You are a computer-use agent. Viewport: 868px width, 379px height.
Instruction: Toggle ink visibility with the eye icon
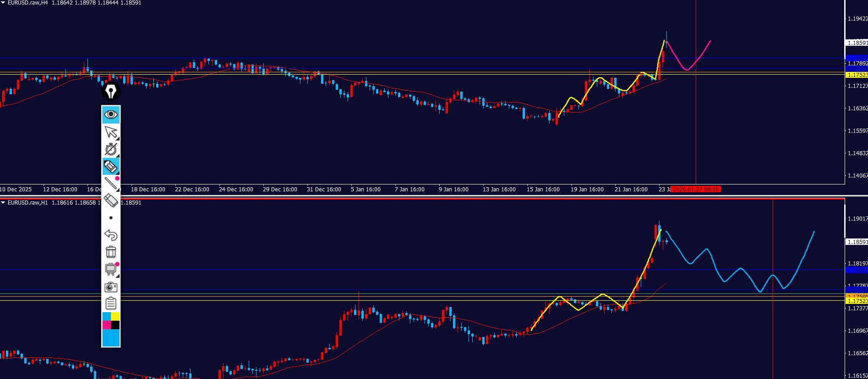point(111,114)
